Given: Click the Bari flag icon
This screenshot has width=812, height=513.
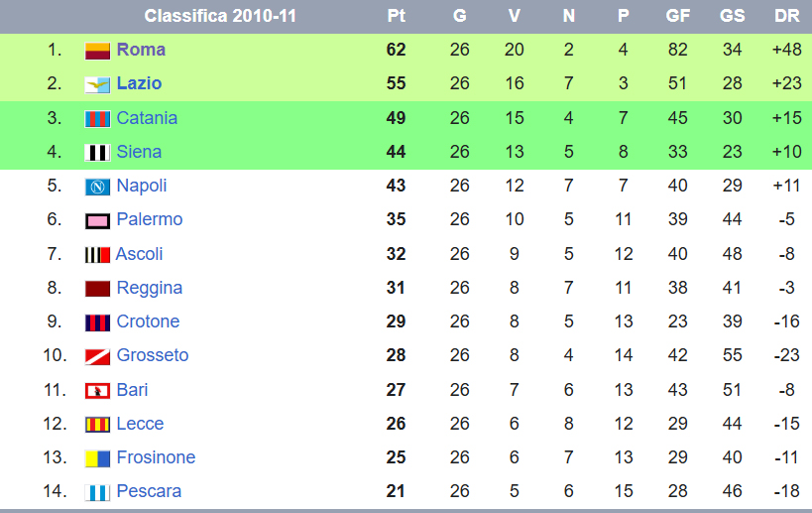Looking at the screenshot, I should 97,390.
